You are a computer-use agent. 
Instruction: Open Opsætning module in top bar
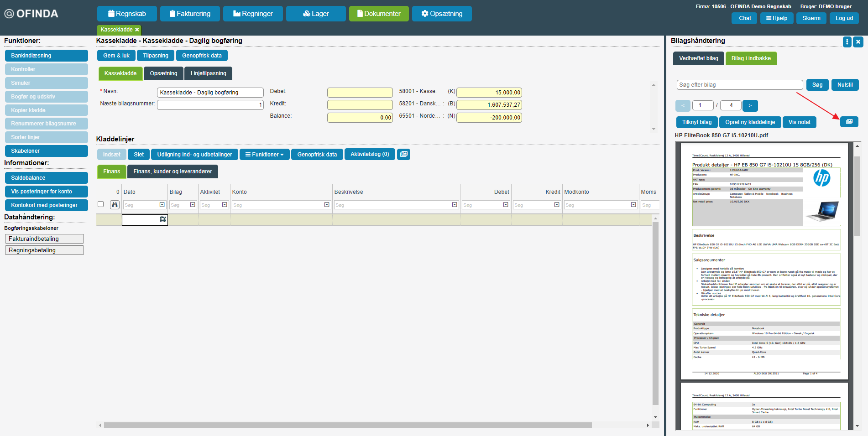pos(442,14)
